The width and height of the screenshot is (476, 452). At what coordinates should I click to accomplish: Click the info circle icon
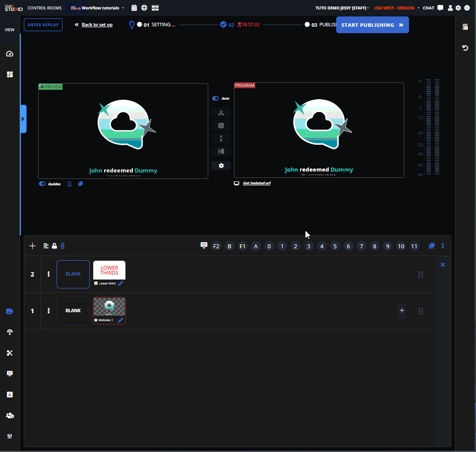467,8
